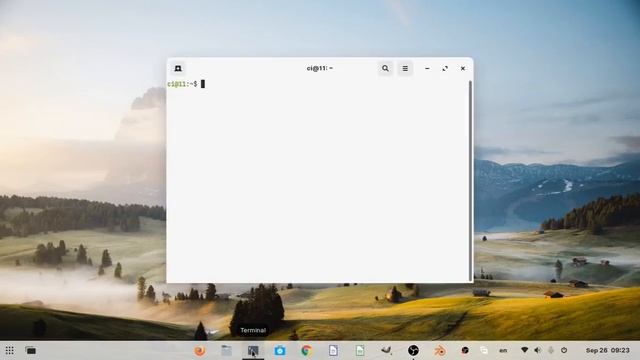Minimize the terminal window
Image resolution: width=640 pixels, height=360 pixels.
[427, 69]
